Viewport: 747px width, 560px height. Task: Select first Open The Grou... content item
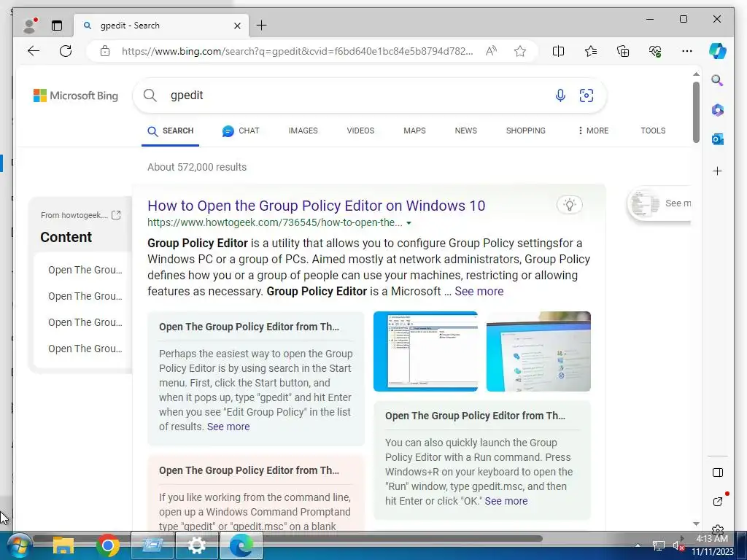tap(85, 270)
